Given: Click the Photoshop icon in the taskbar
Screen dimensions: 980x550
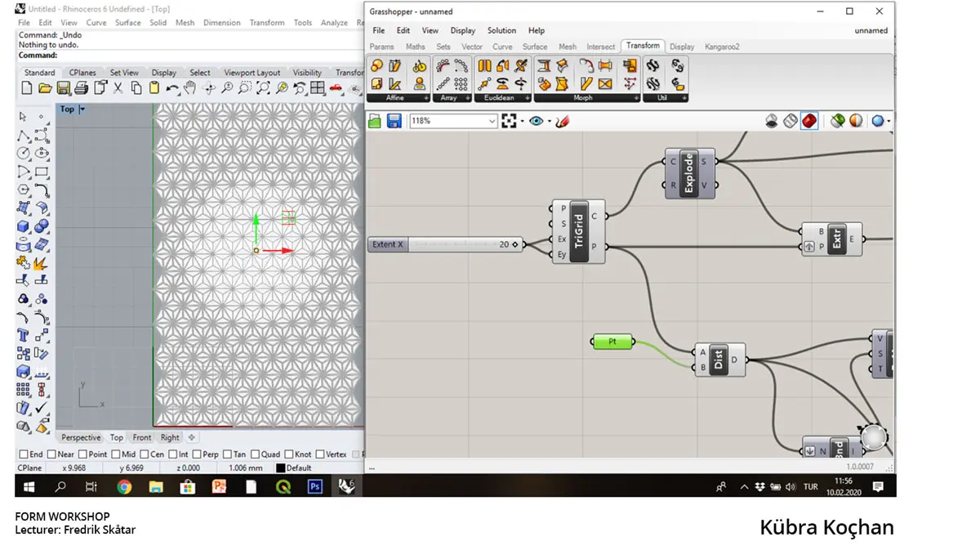Looking at the screenshot, I should click(315, 486).
